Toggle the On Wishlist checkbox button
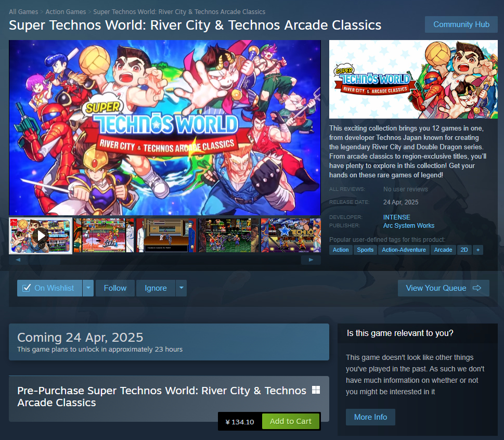The image size is (504, 440). pyautogui.click(x=50, y=288)
